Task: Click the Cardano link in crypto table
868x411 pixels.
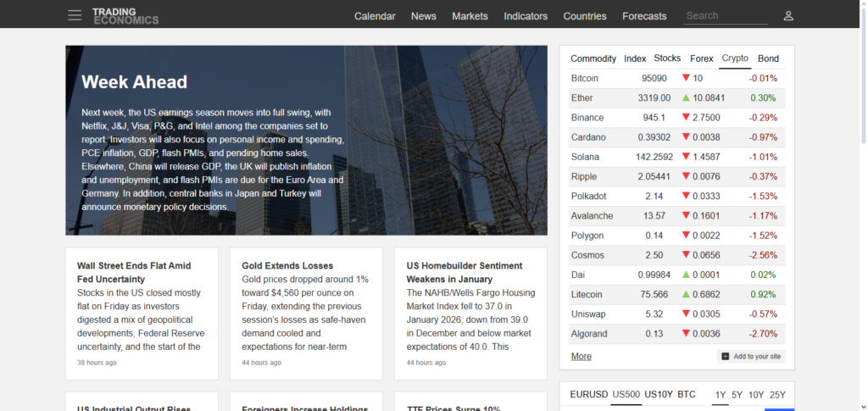Action: (588, 137)
